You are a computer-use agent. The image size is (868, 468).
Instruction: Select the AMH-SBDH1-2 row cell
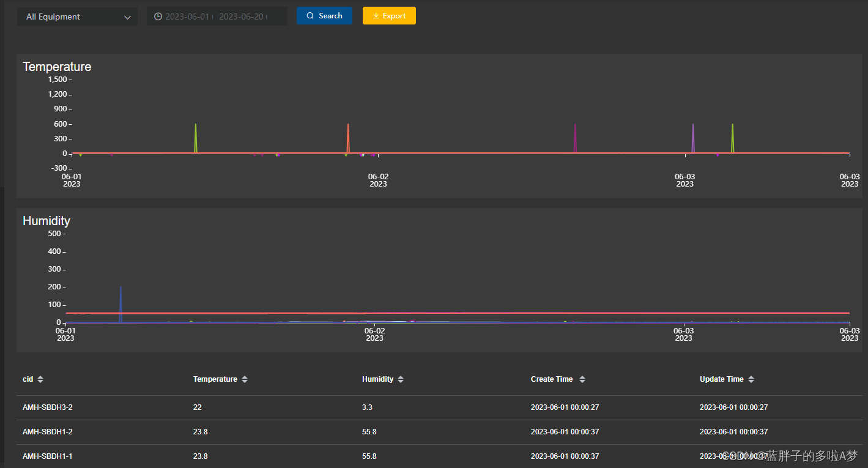point(48,432)
